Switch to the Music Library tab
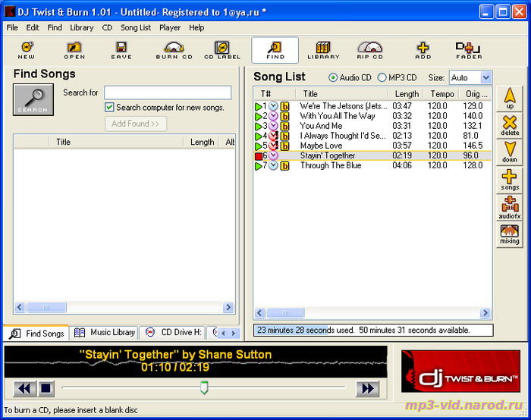The height and width of the screenshot is (420, 531). coord(105,333)
